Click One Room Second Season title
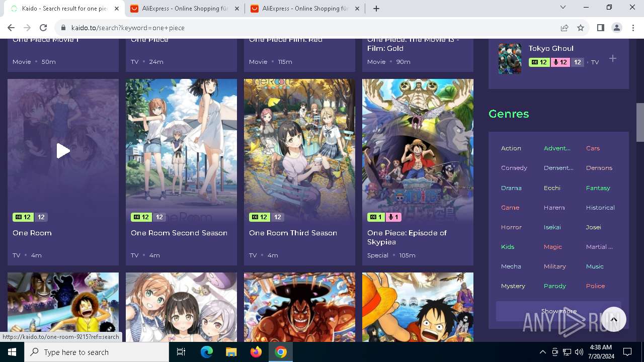The height and width of the screenshot is (362, 644). pyautogui.click(x=179, y=233)
